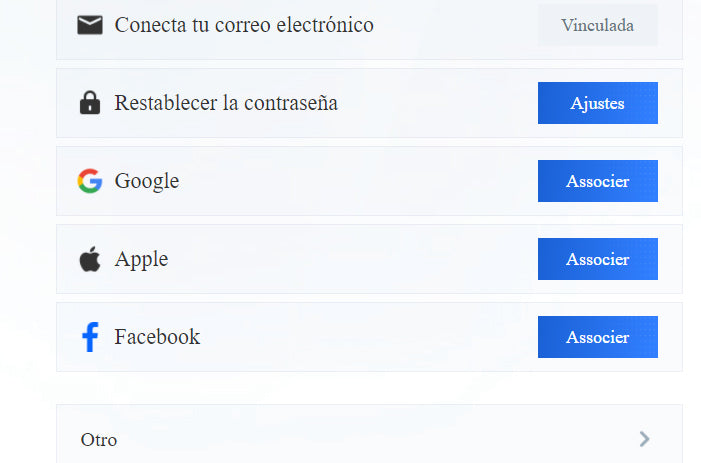Click the Otro text label
The height and width of the screenshot is (463, 701).
[x=99, y=440]
